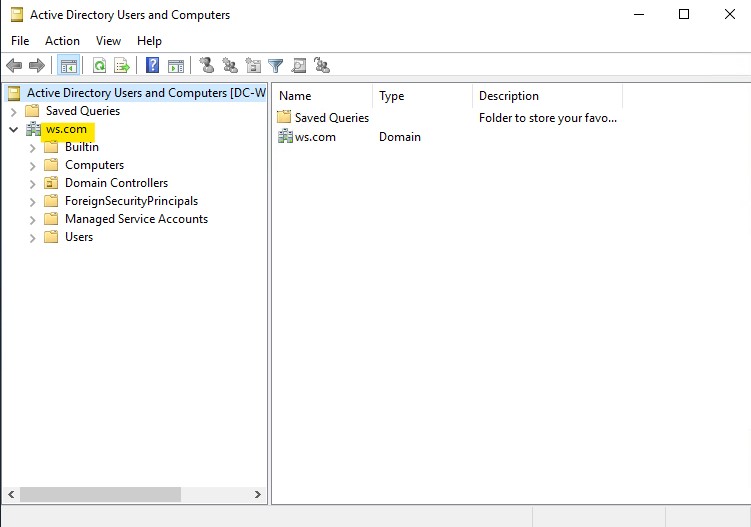Select ForeignSecurityPrincipals in the tree
The image size is (751, 527).
tap(131, 201)
